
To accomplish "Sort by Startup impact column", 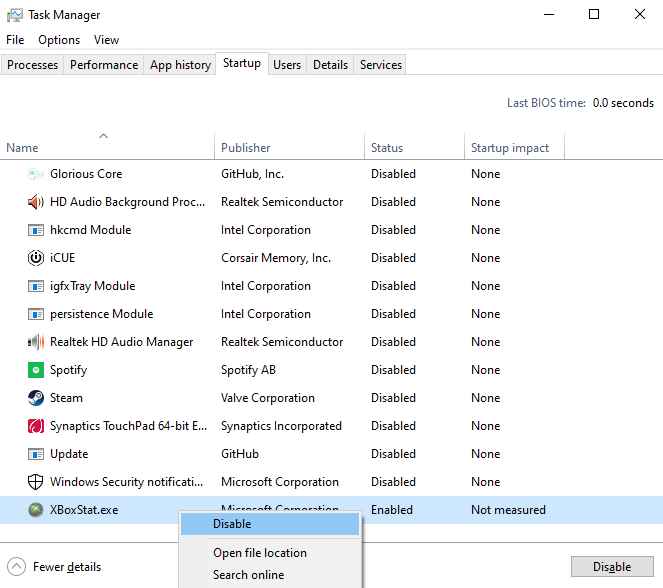I will [x=510, y=148].
